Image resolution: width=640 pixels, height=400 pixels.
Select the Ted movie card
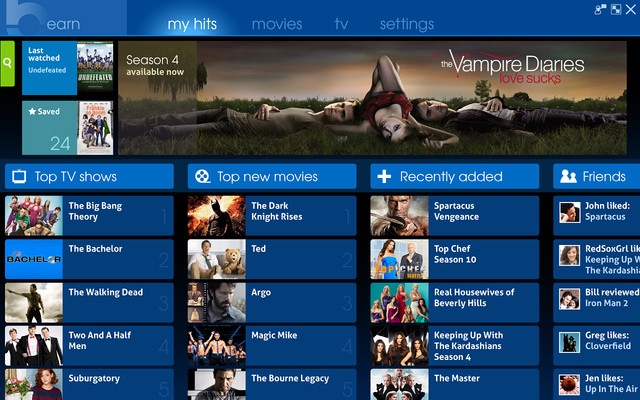272,259
